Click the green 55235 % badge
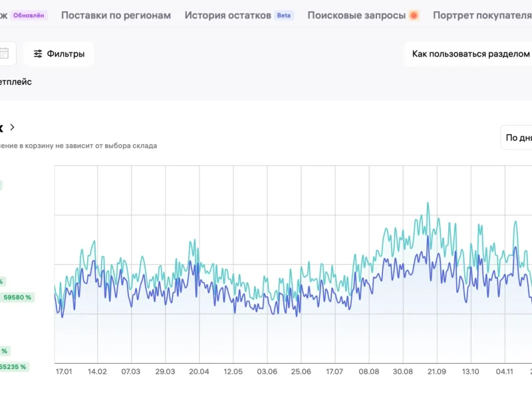This screenshot has width=532, height=399. point(15,366)
